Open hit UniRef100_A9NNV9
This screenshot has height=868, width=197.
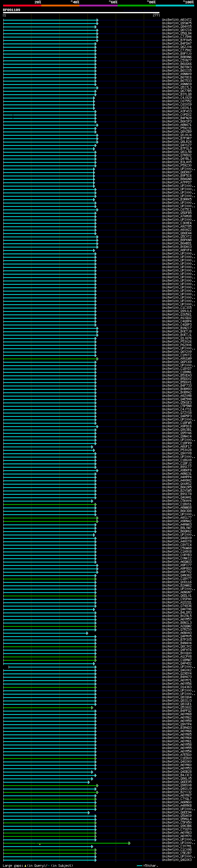(x=177, y=74)
